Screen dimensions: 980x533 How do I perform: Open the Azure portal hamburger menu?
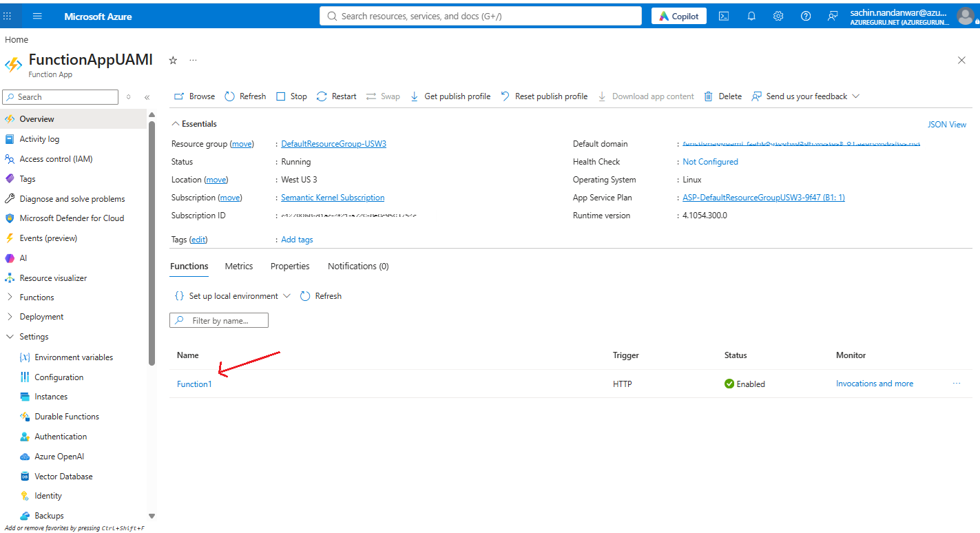click(37, 16)
